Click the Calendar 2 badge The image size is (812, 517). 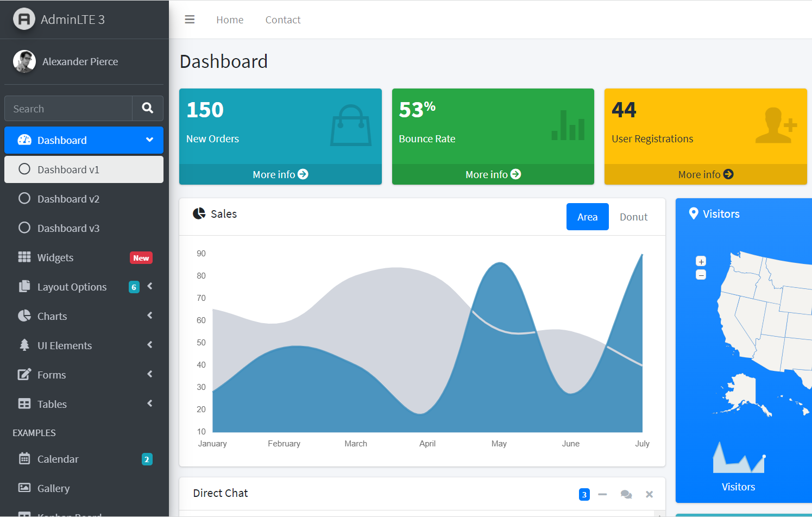point(147,459)
